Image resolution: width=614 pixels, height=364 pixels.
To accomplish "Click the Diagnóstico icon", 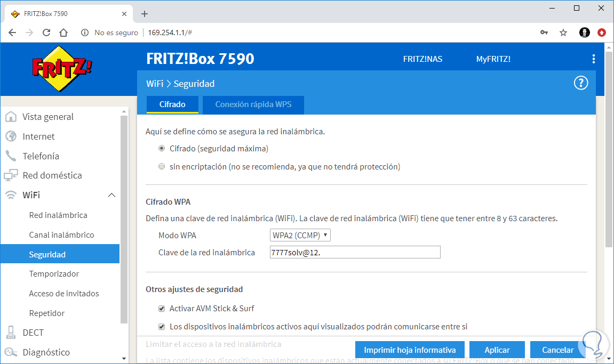I will pos(11,352).
